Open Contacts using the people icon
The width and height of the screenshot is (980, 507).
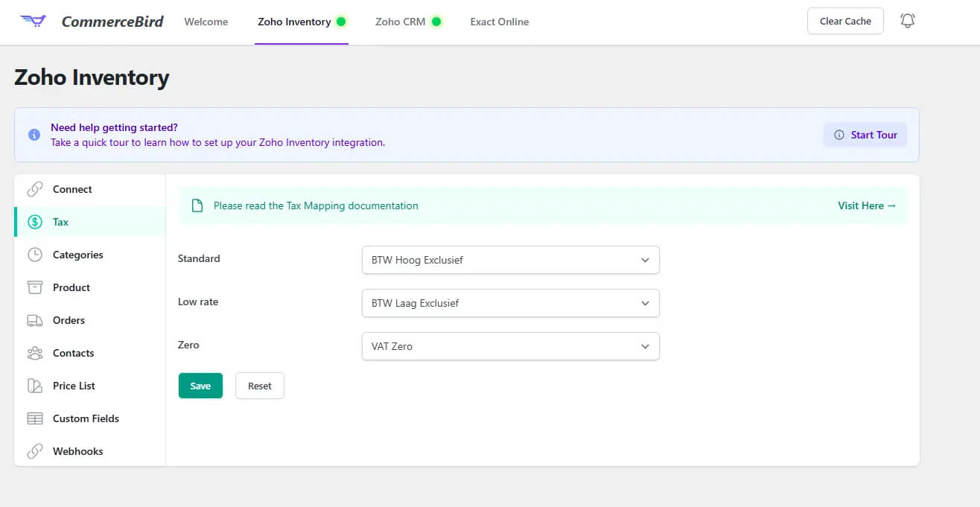point(34,353)
